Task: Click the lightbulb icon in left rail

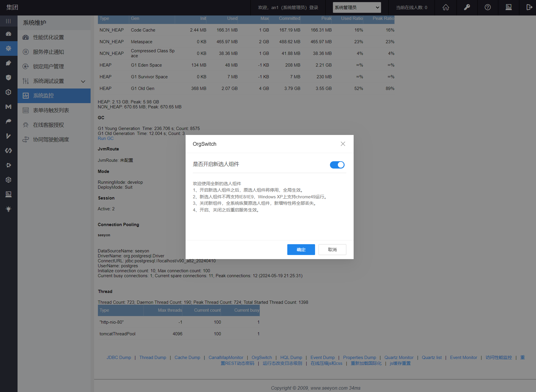Action: pos(8,209)
